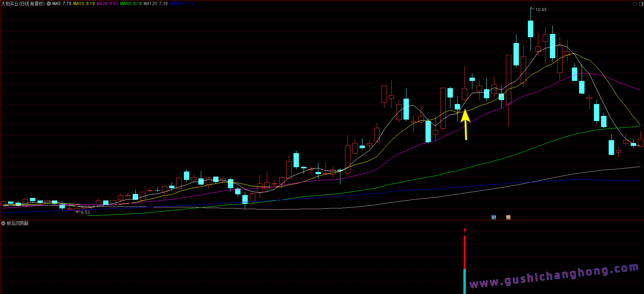Viewport: 644px width, 294px height.
Task: Select the MA20 magenta average label
Action: point(107,4)
